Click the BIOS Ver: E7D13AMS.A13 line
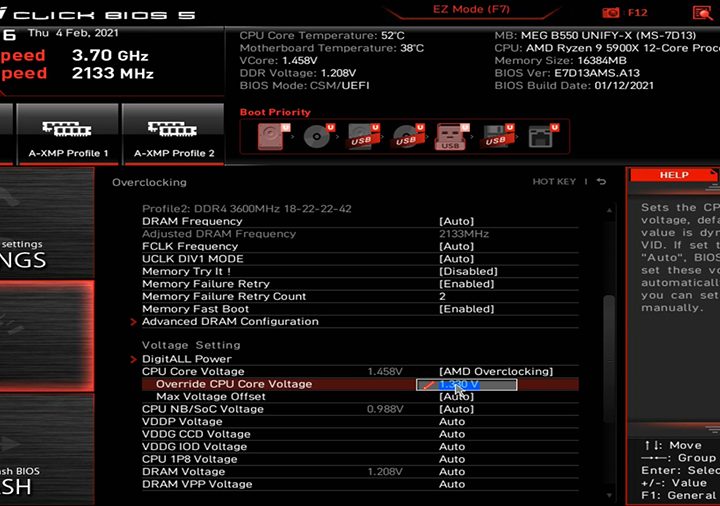Viewport: 720px width, 506px height. point(567,73)
